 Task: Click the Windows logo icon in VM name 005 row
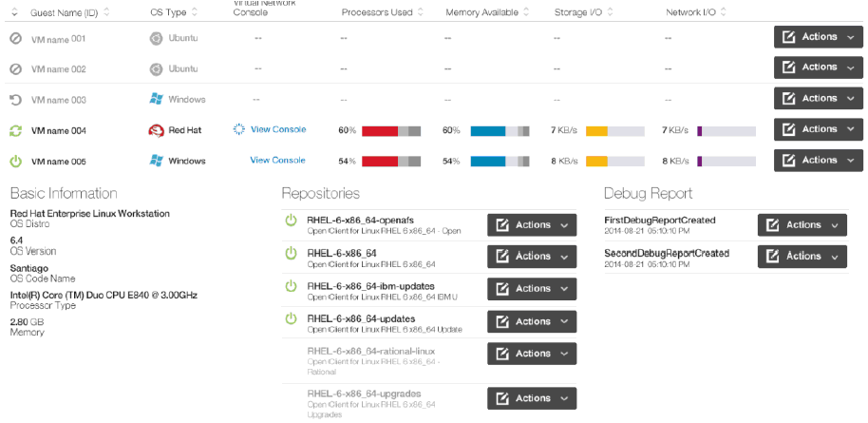pos(157,161)
